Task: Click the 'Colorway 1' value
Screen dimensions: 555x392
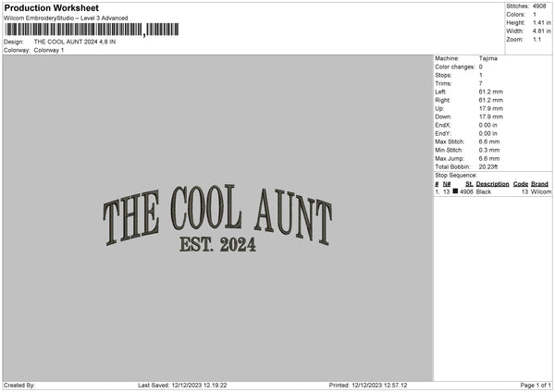Action: (49, 50)
